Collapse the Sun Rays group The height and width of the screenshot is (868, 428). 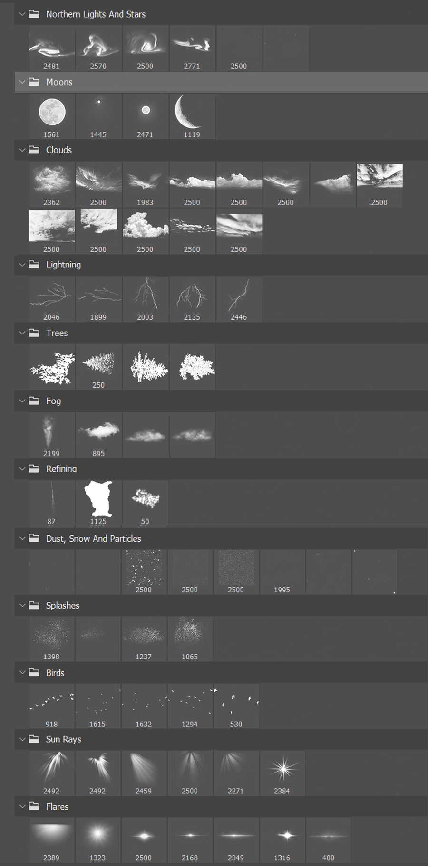[x=22, y=739]
